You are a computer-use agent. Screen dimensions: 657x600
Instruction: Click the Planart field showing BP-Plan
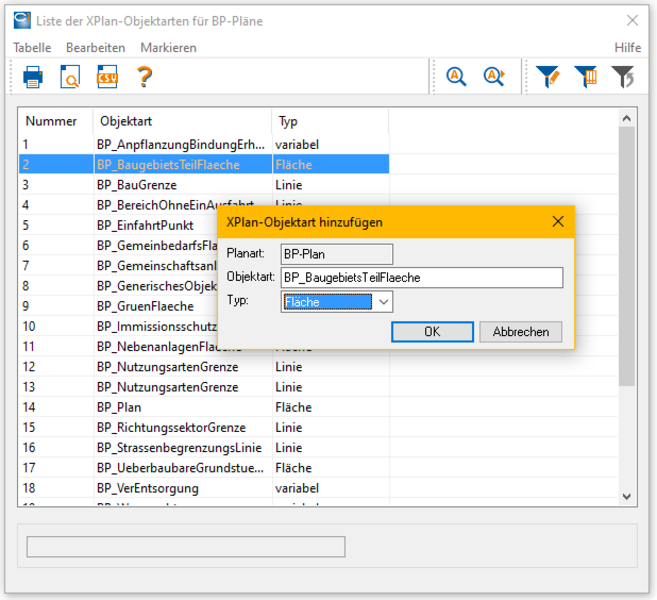point(337,254)
